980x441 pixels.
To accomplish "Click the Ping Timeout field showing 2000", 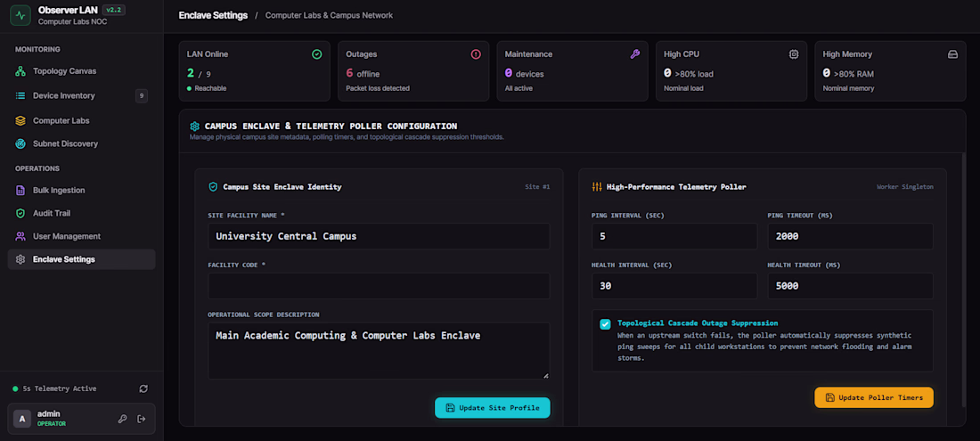I will pyautogui.click(x=851, y=236).
